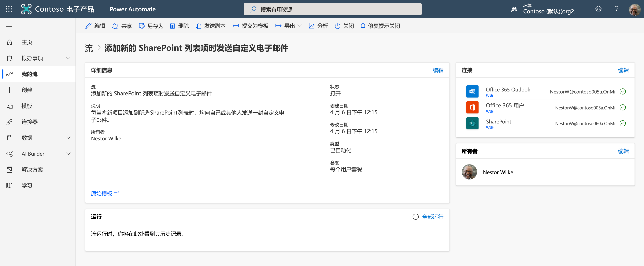Viewport: 644px width, 266px height.
Task: Open 模板 in sidebar
Action: tap(38, 106)
